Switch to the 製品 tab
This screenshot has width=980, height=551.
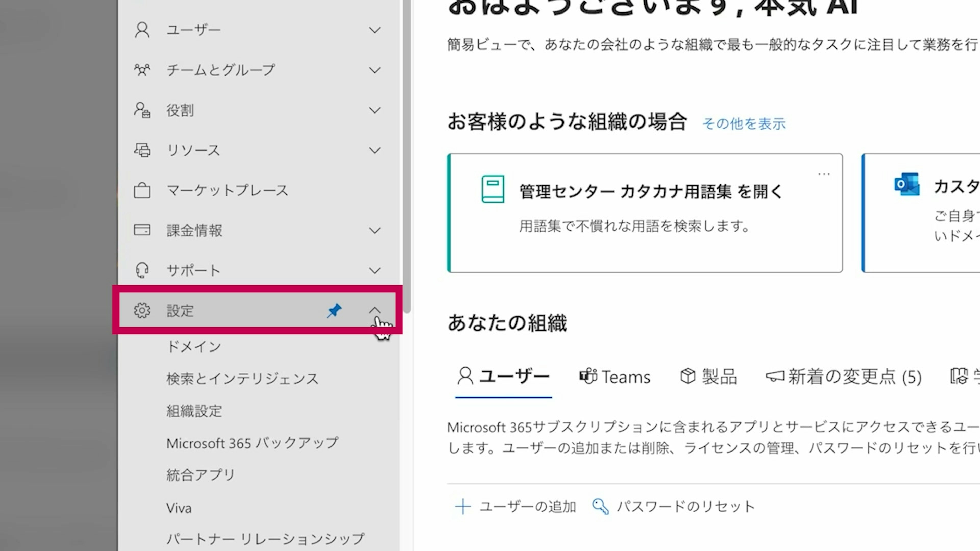pos(708,377)
